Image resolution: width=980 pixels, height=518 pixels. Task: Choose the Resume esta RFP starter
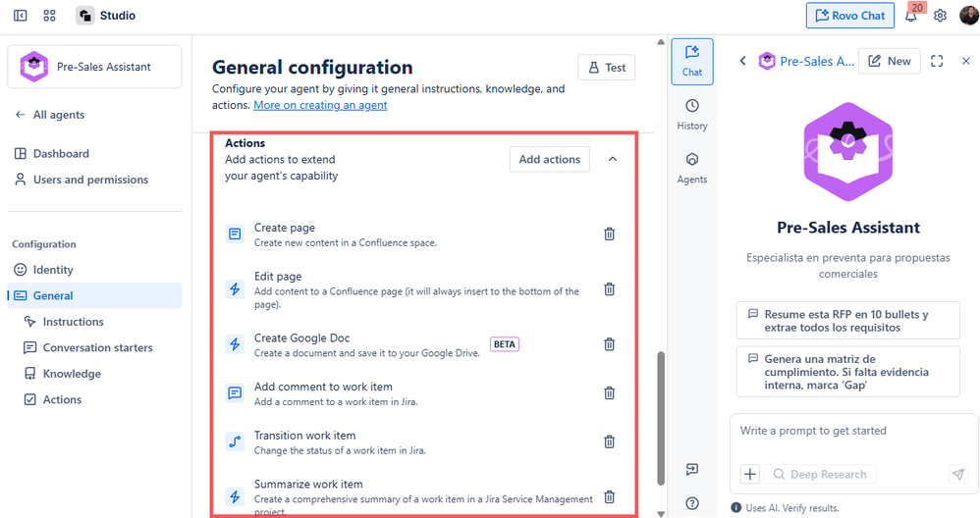point(848,321)
